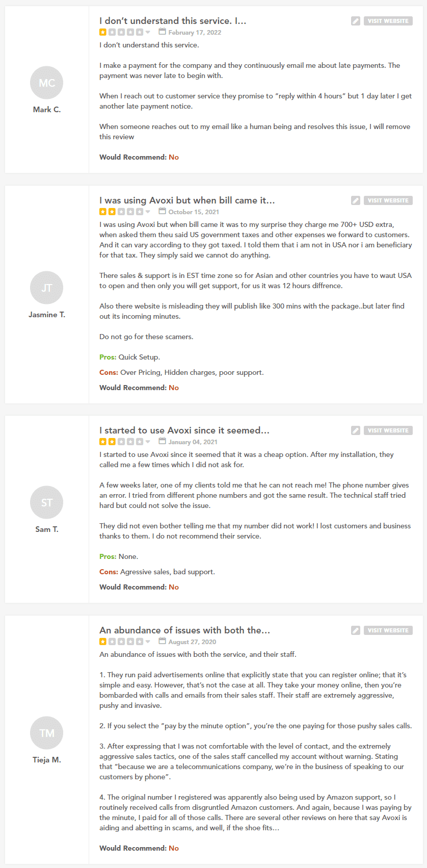Image resolution: width=427 pixels, height=868 pixels.
Task: Click the edit pencil icon on Tieja M.'s review
Action: click(x=356, y=630)
